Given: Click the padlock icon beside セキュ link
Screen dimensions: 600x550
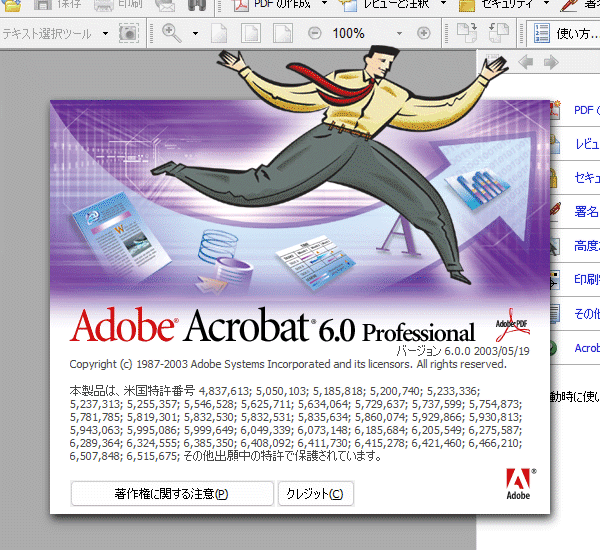Looking at the screenshot, I should (x=554, y=178).
